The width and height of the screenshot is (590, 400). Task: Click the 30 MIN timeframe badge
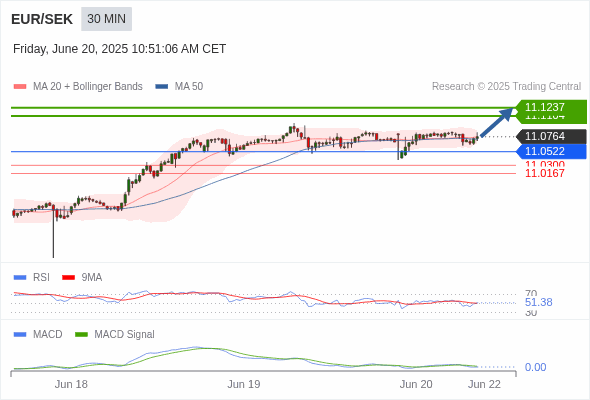tap(106, 19)
